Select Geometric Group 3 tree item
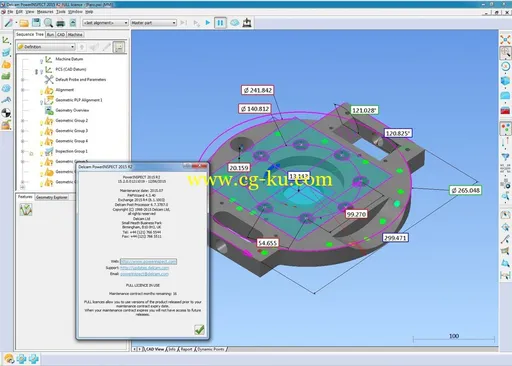Viewport: 512px width, 366px height. pos(72,131)
